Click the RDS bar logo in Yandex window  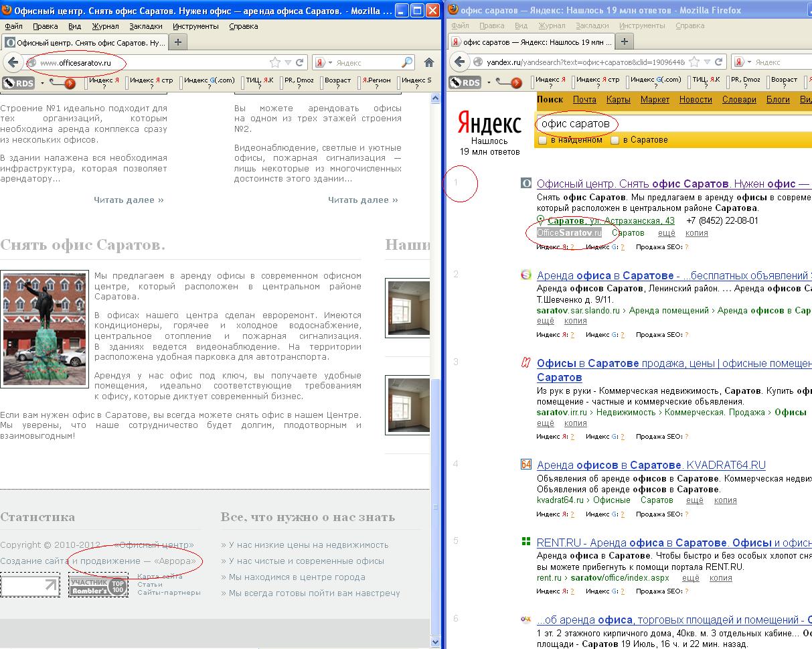tap(465, 82)
